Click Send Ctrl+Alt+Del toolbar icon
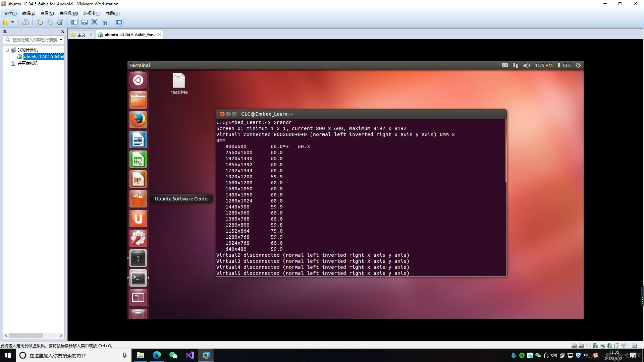Screen dimensions: 644x362 25,22
